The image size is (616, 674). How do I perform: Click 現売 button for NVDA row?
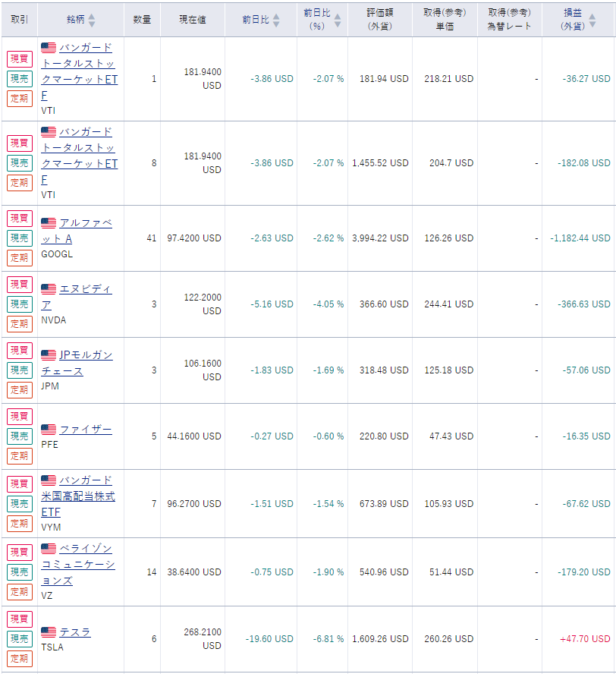[20, 304]
